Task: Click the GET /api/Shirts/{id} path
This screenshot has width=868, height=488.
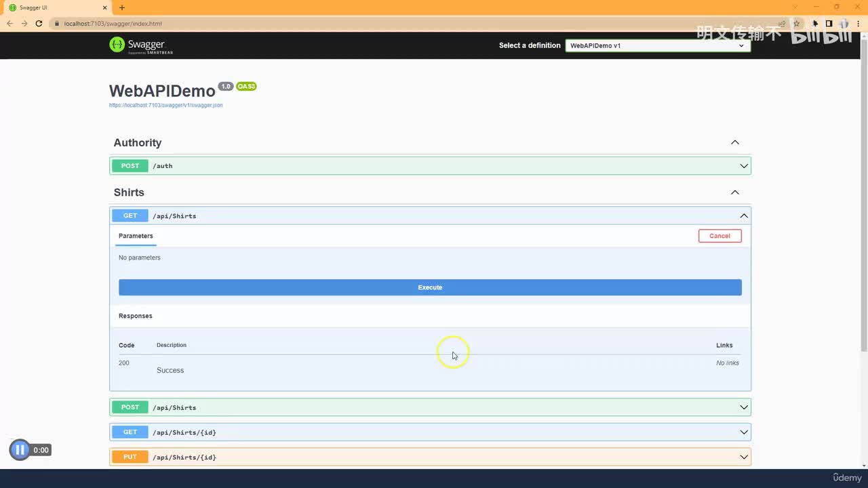Action: coord(184,432)
